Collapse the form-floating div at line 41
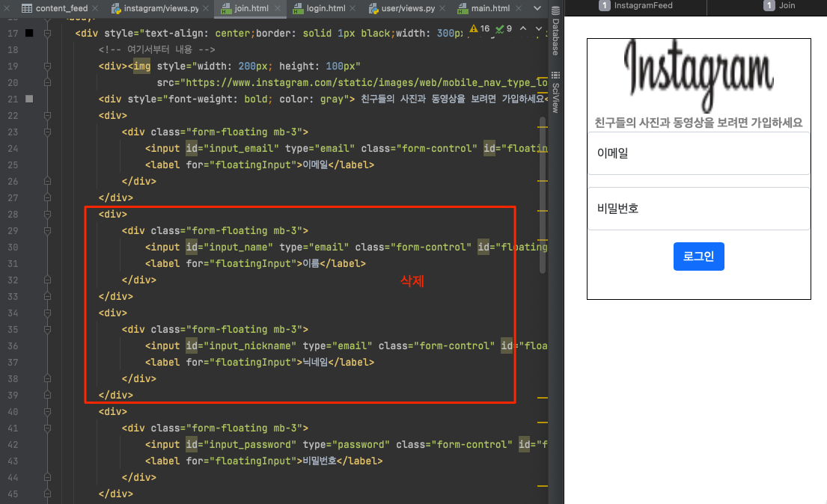This screenshot has height=504, width=827. (x=47, y=428)
